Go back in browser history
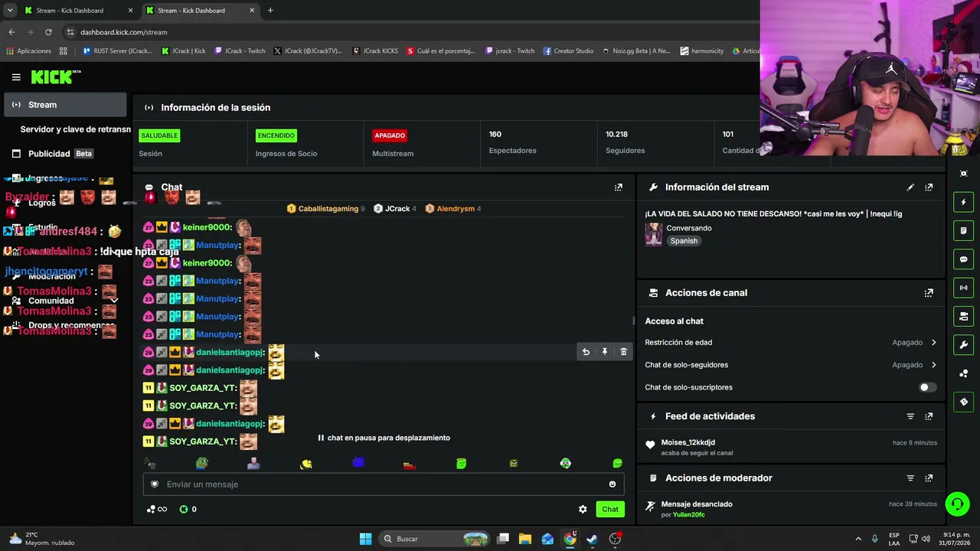Image resolution: width=980 pixels, height=551 pixels. (11, 32)
